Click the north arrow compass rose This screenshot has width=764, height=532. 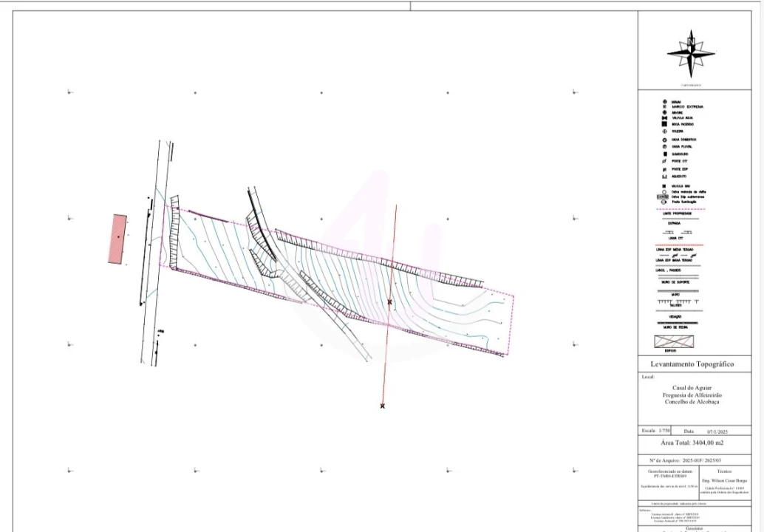691,54
